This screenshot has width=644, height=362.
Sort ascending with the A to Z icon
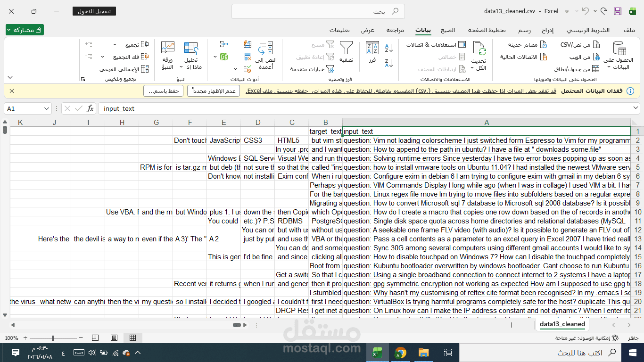[x=389, y=48]
